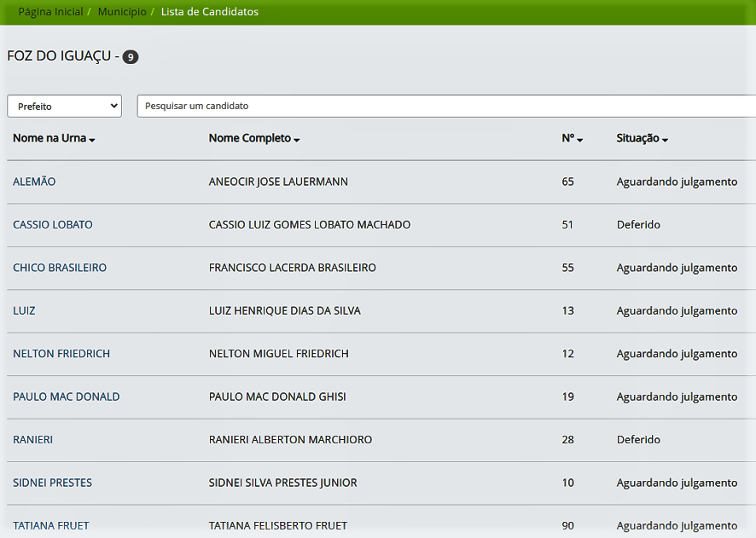Open PAULO MAC DONALD profile
The width and height of the screenshot is (756, 538).
[x=66, y=396]
